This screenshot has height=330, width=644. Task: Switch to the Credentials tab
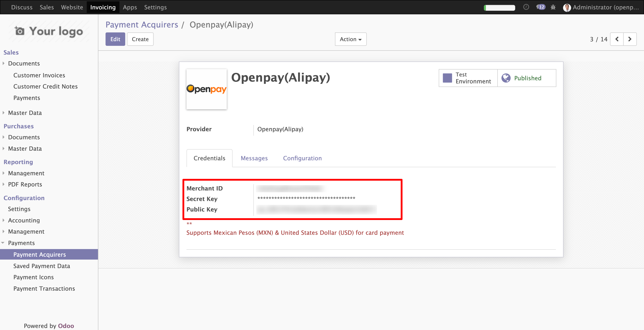click(209, 158)
